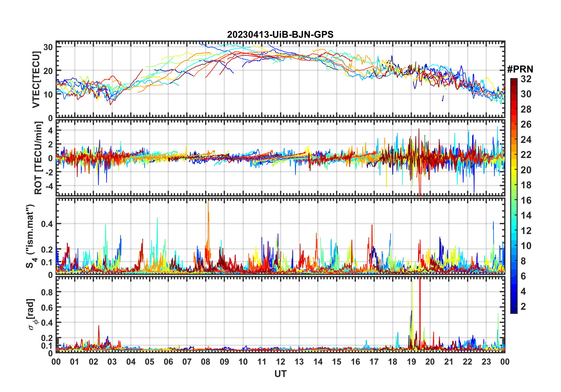The width and height of the screenshot is (561, 392).
Task: Click the "UT" x-axis label
Action: 280,374
